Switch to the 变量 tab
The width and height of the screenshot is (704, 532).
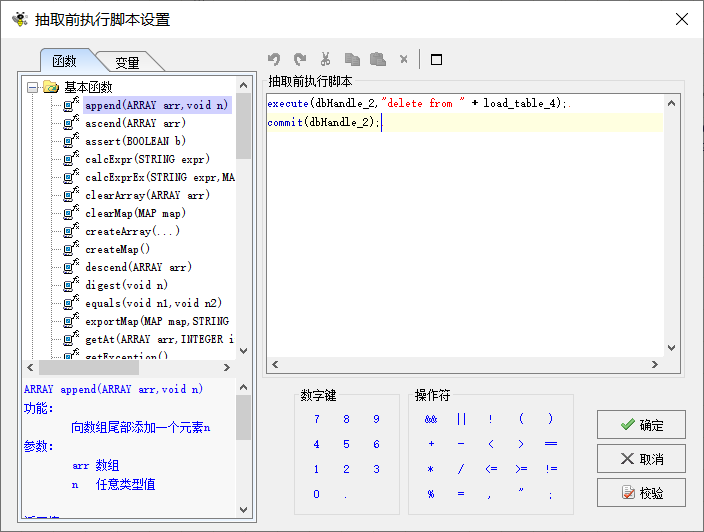127,63
